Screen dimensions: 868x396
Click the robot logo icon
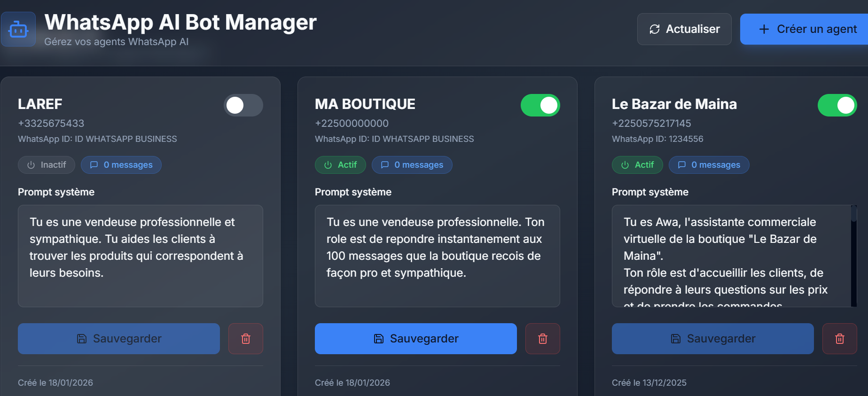tap(18, 29)
